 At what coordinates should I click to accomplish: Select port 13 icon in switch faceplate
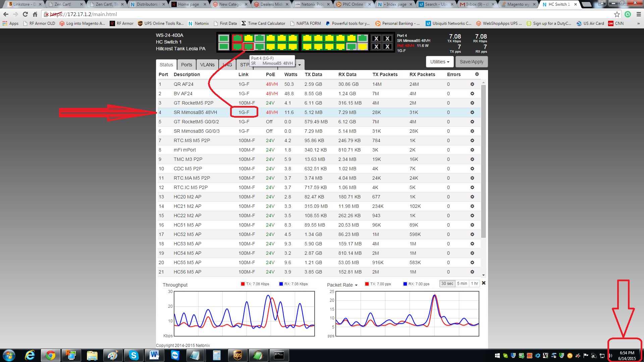coord(307,38)
